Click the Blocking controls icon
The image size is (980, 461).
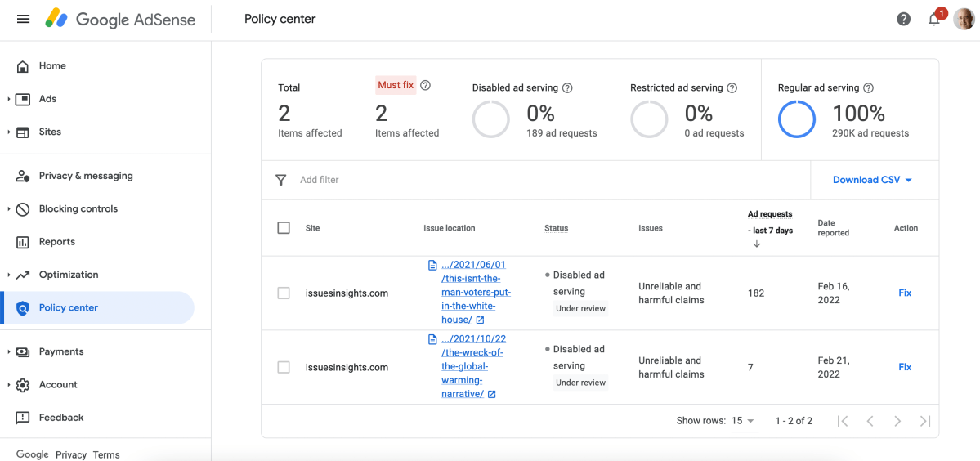[23, 209]
